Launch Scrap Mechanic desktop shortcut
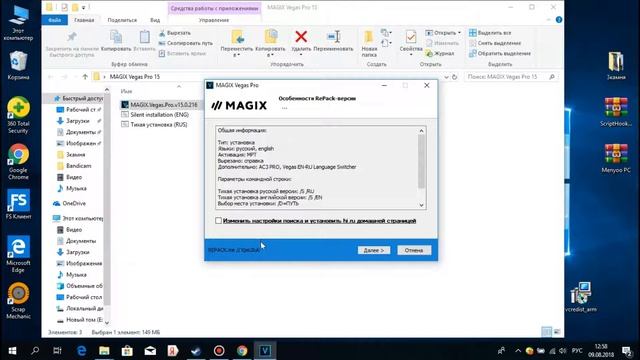 (x=18, y=300)
